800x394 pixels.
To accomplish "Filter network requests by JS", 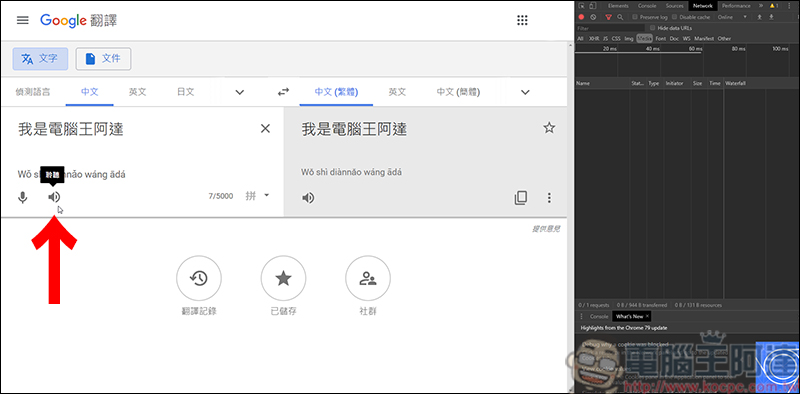I will (605, 38).
